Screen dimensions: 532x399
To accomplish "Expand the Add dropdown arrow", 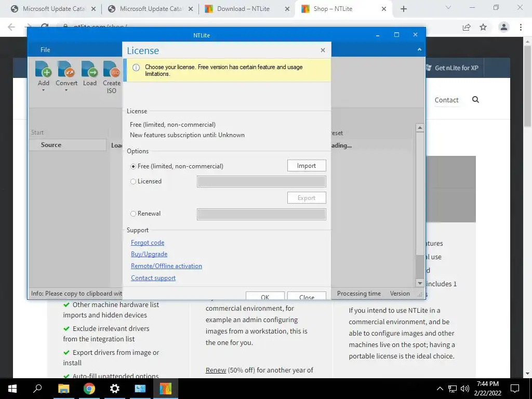I will click(44, 90).
